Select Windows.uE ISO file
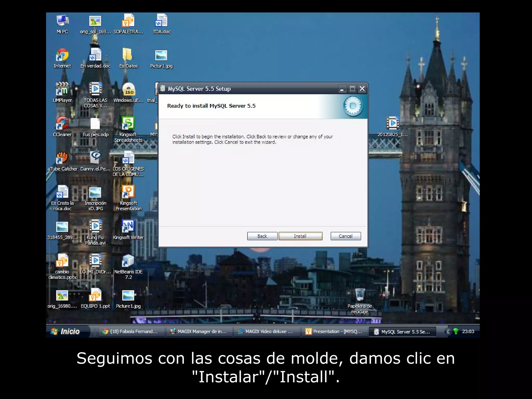The image size is (532, 399). (128, 93)
